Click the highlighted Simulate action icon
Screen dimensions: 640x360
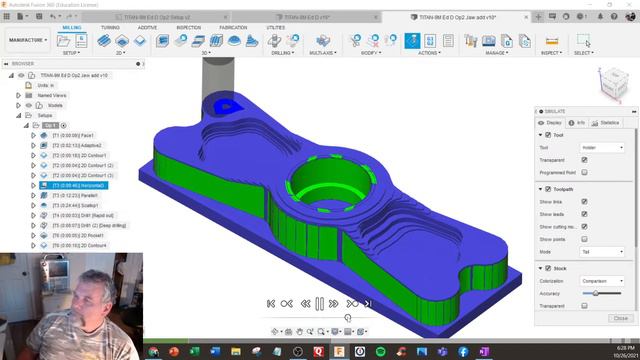(412, 41)
